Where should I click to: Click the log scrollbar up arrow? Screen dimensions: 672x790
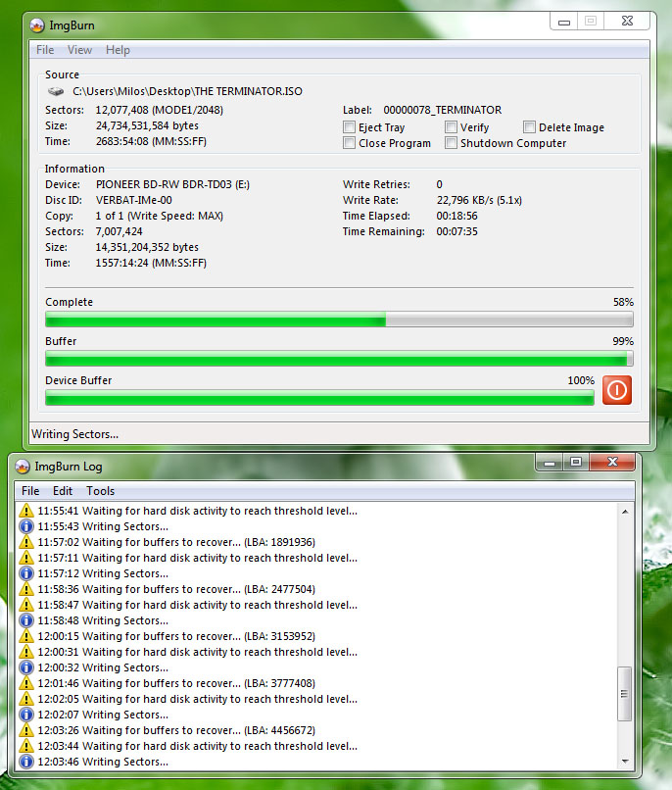coord(625,512)
